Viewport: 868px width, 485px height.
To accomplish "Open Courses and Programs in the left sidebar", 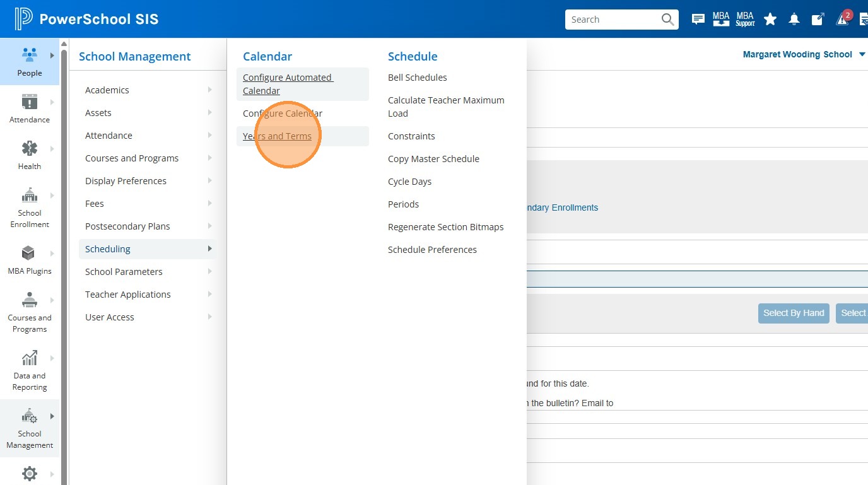I will click(30, 312).
